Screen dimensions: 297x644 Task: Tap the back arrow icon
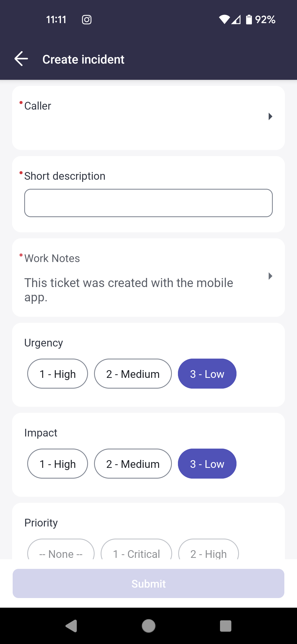pyautogui.click(x=21, y=59)
